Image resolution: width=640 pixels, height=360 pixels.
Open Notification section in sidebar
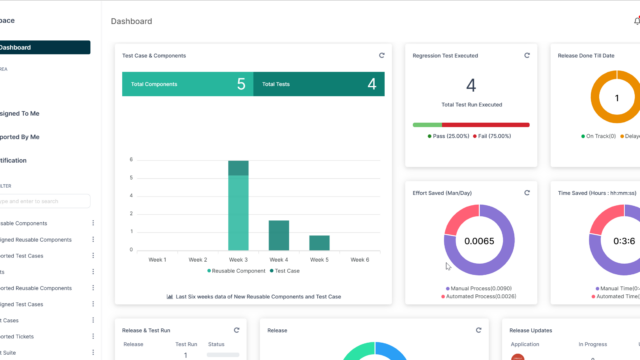tap(13, 160)
